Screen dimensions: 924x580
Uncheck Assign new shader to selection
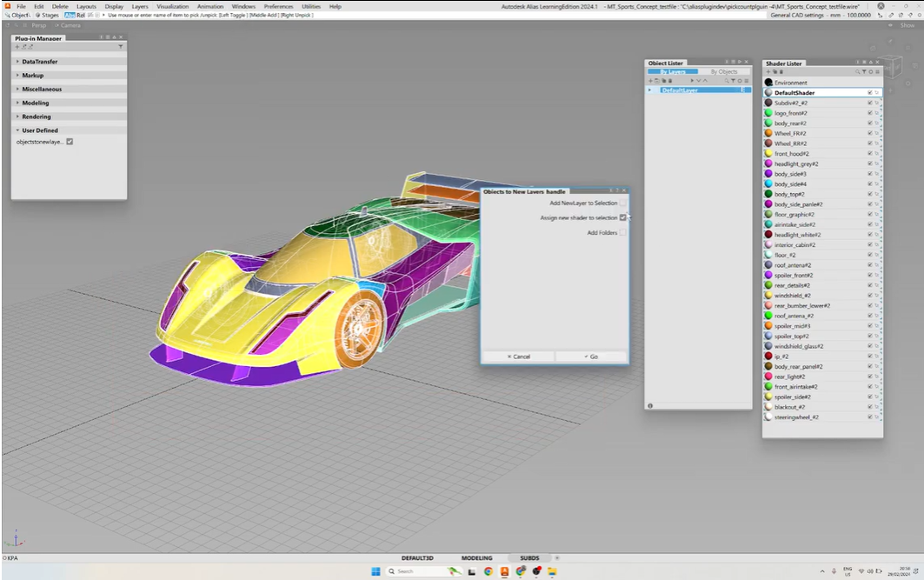click(x=623, y=217)
